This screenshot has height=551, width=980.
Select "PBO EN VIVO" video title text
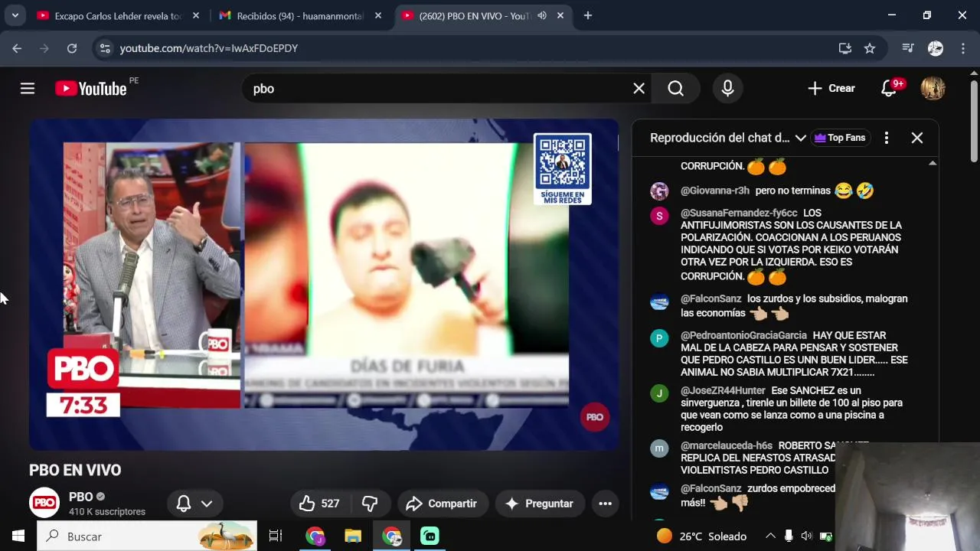tap(75, 470)
